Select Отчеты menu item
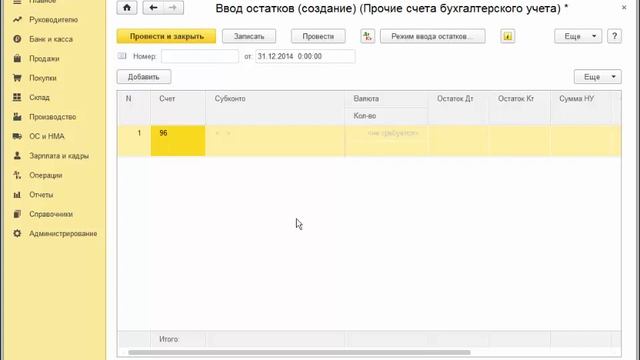This screenshot has width=640, height=360. pos(41,195)
